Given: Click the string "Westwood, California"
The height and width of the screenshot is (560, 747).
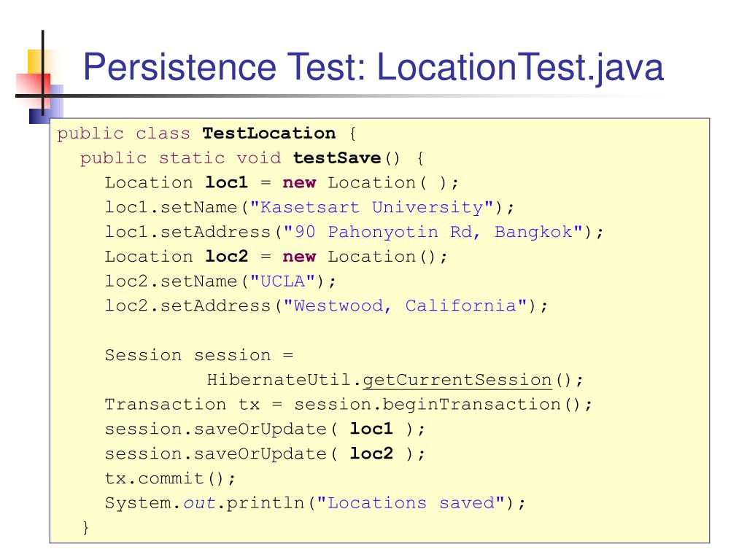Looking at the screenshot, I should click(405, 306).
